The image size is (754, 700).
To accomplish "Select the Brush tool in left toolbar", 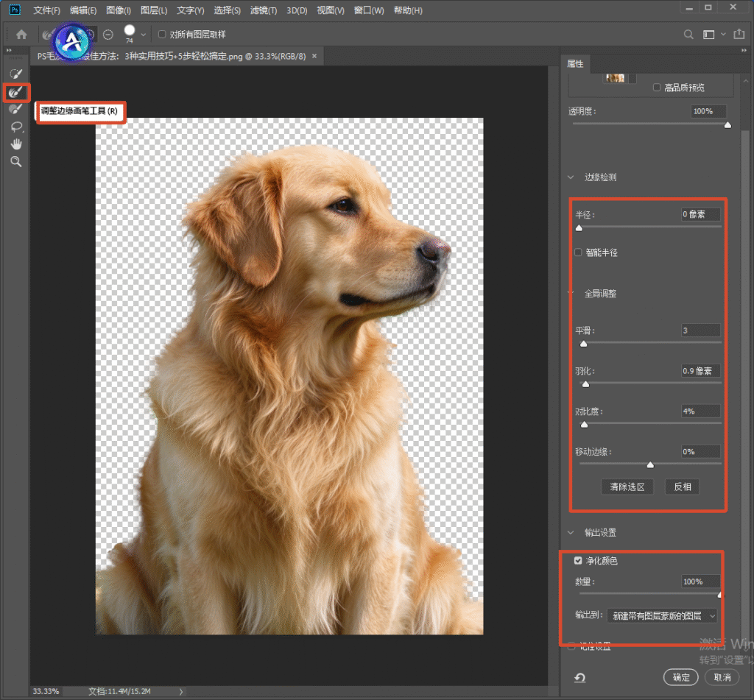I will pyautogui.click(x=16, y=109).
